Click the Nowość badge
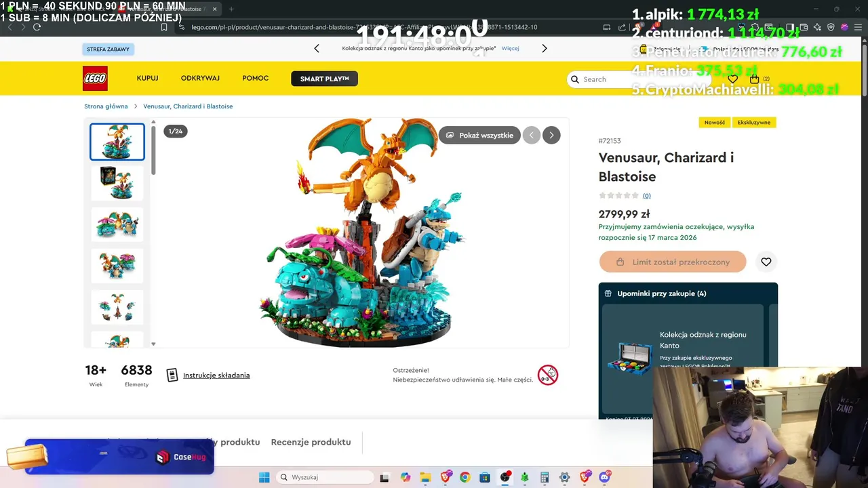Image resolution: width=868 pixels, height=488 pixels. click(715, 123)
